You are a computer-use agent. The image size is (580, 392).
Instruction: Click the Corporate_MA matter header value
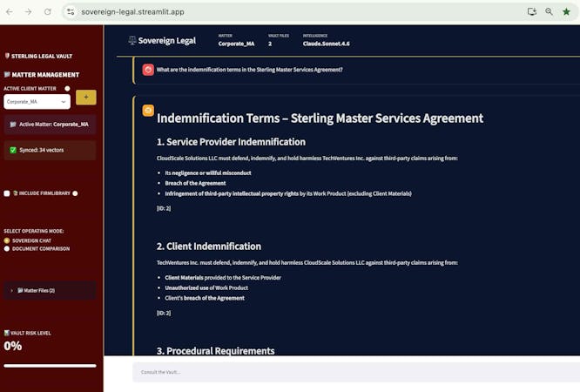[x=236, y=44]
